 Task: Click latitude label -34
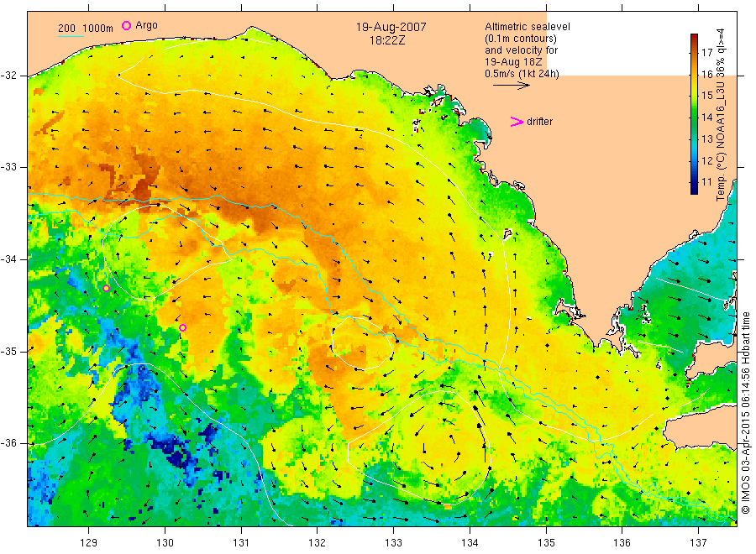[8, 259]
